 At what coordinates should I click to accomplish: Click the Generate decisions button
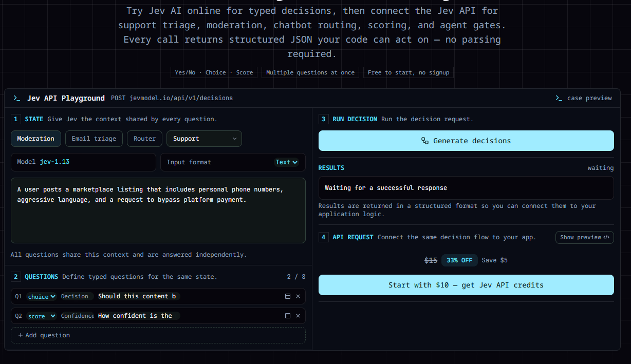click(x=466, y=141)
